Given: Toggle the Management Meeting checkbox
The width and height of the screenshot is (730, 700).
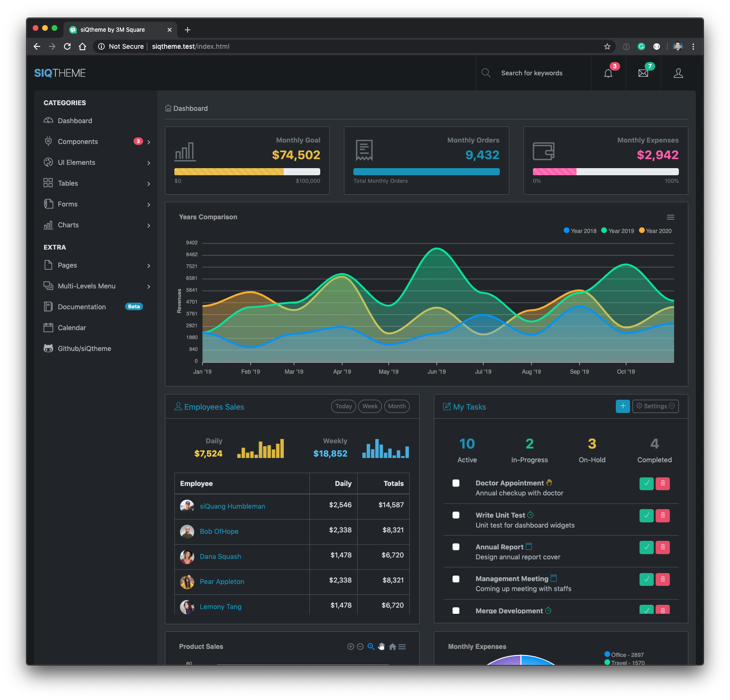Looking at the screenshot, I should pos(456,579).
